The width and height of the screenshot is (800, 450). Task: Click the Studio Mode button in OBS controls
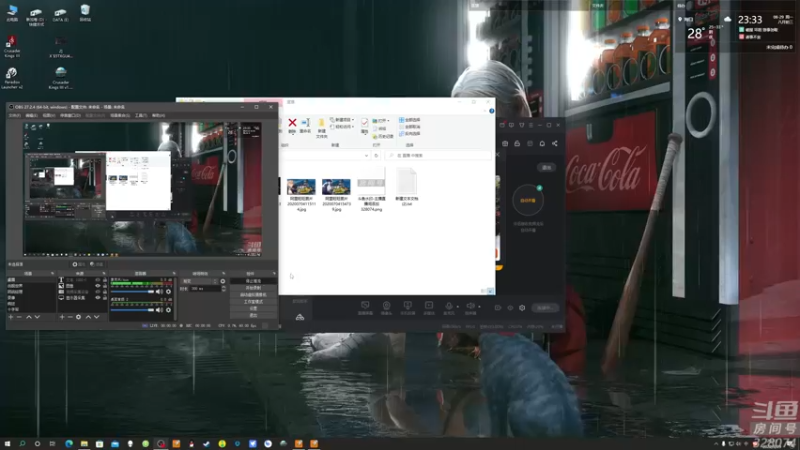(254, 302)
